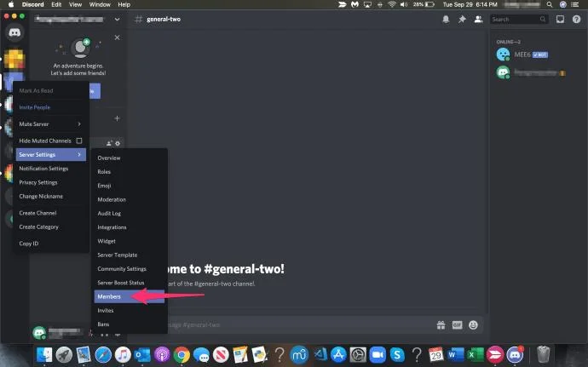Open notification settings bell in channel header
The width and height of the screenshot is (588, 367).
(446, 19)
